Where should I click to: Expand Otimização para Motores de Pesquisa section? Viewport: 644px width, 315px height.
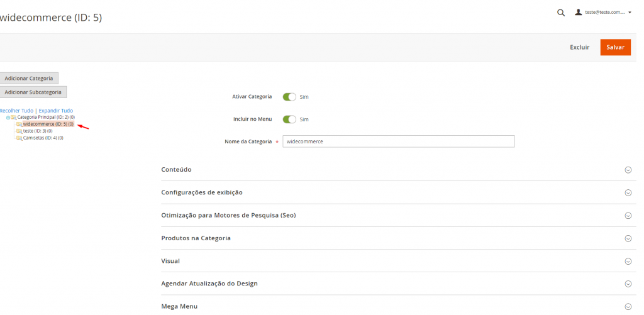coord(398,215)
